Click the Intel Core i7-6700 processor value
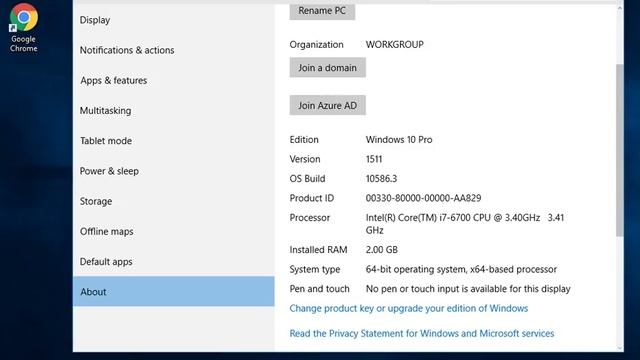This screenshot has height=360, width=640. 465,224
